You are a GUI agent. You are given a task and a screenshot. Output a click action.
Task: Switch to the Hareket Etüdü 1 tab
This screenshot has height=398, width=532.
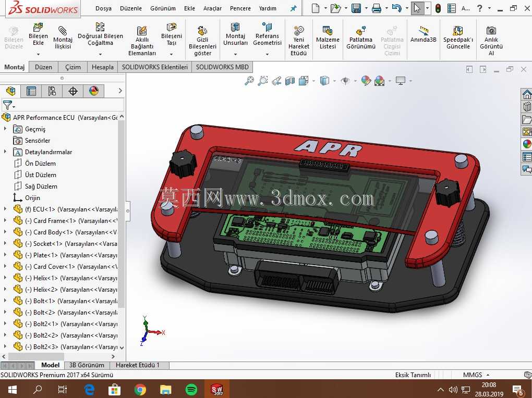[137, 365]
